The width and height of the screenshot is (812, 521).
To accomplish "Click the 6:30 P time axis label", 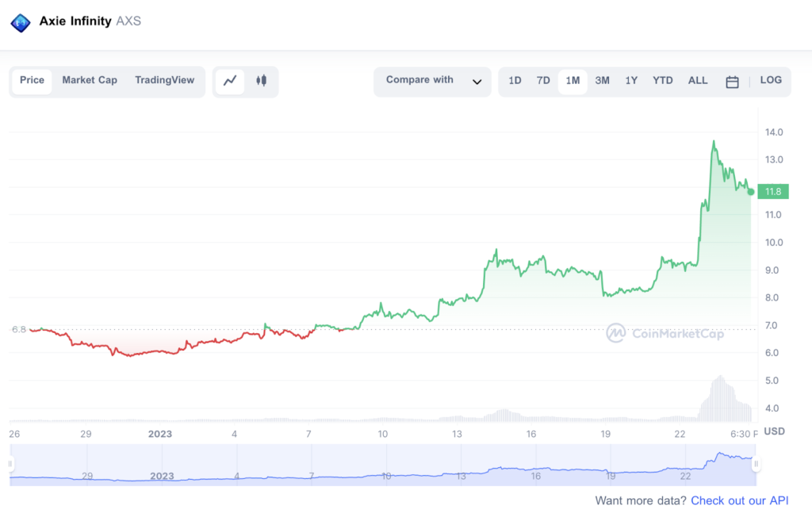I will click(744, 434).
